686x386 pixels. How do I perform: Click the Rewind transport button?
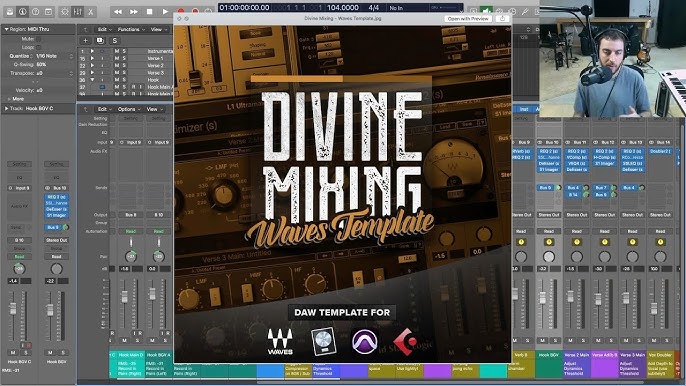[x=118, y=11]
